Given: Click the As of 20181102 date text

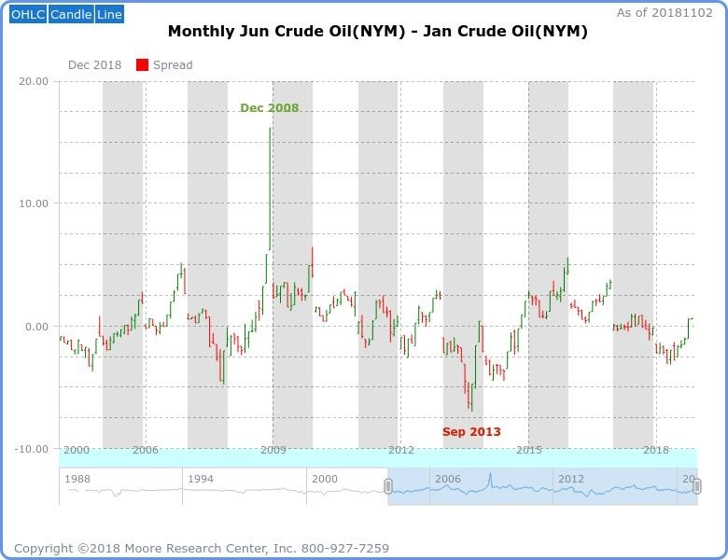Looking at the screenshot, I should [665, 13].
